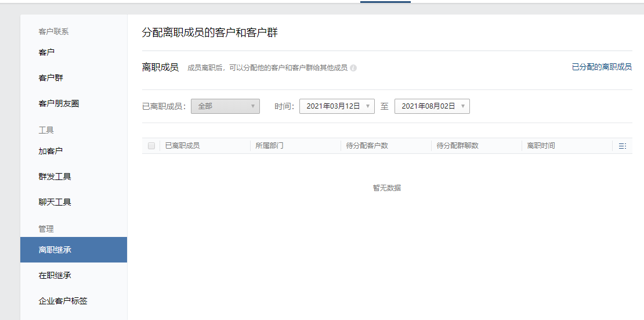Go to 客户 in the sidebar
Screen dimensions: 644x320
tap(47, 52)
